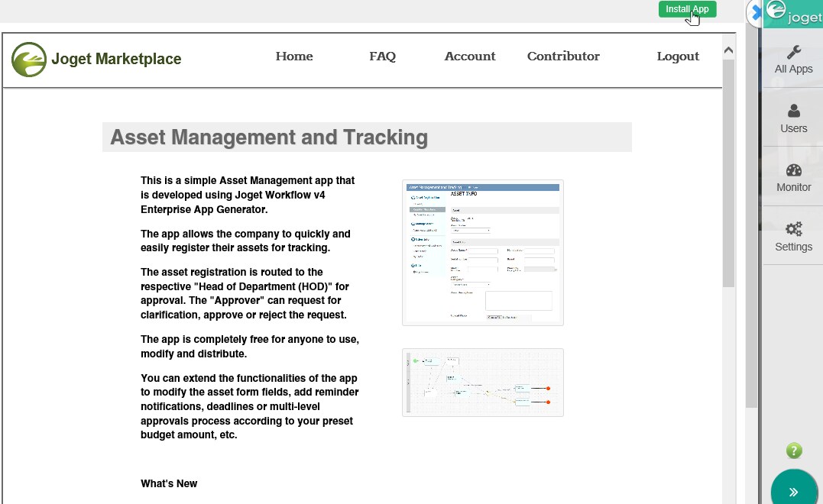Open the Users person icon
The height and width of the screenshot is (504, 823).
pyautogui.click(x=794, y=111)
